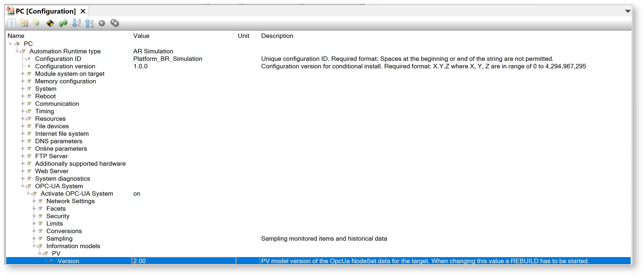Viewport: 644px width, 276px height.
Task: Click the double green diamonds icon
Action: [63, 23]
